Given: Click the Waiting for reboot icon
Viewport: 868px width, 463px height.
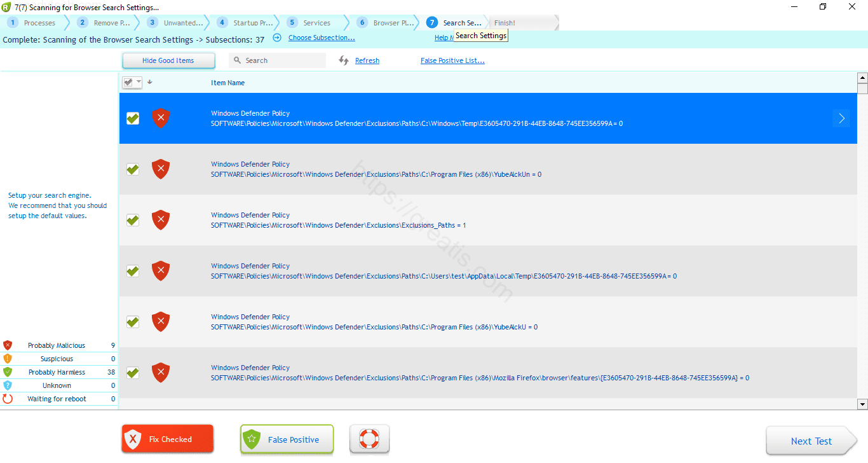Looking at the screenshot, I should 8,399.
